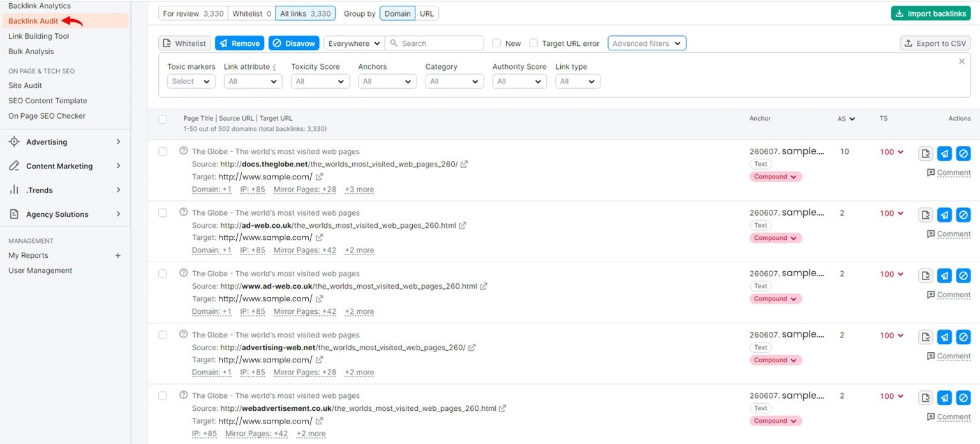
Task: Remove icon in webadvertisement.co.uk row actions
Action: pyautogui.click(x=945, y=397)
